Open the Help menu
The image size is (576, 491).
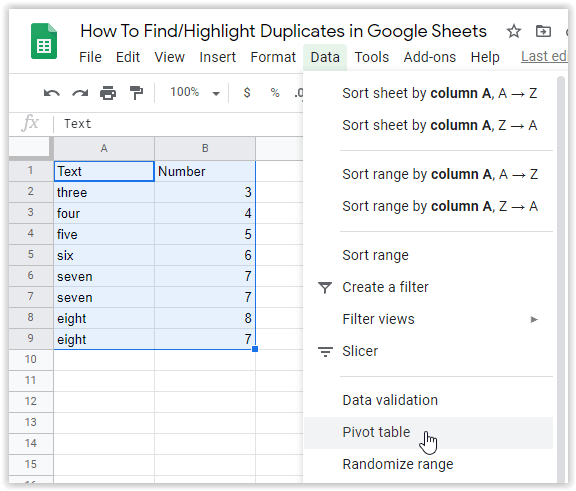click(485, 57)
